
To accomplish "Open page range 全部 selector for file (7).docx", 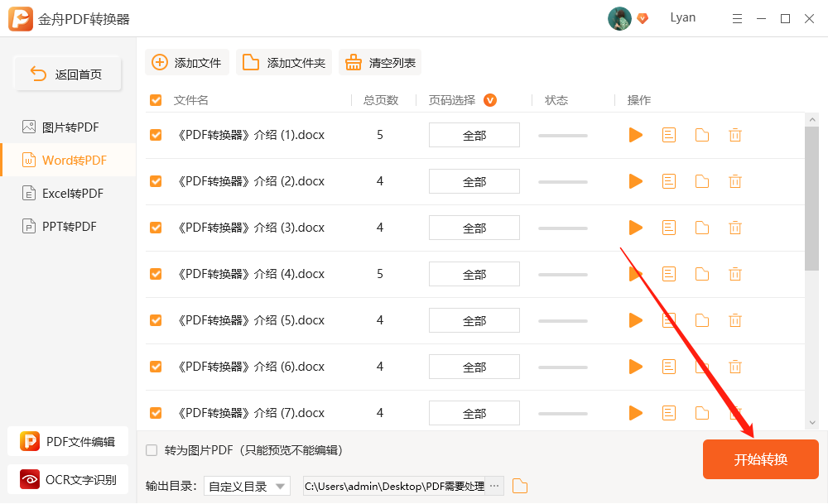I will (x=474, y=413).
